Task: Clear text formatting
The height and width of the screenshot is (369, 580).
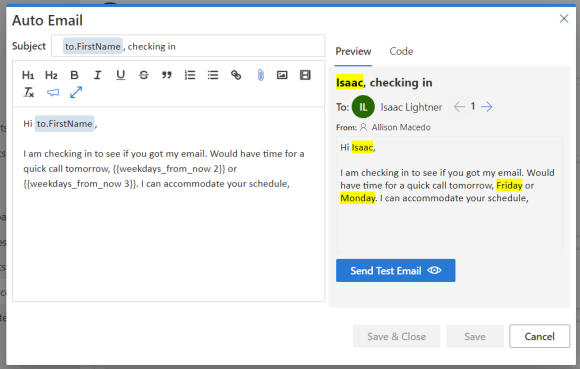Action: tap(29, 92)
